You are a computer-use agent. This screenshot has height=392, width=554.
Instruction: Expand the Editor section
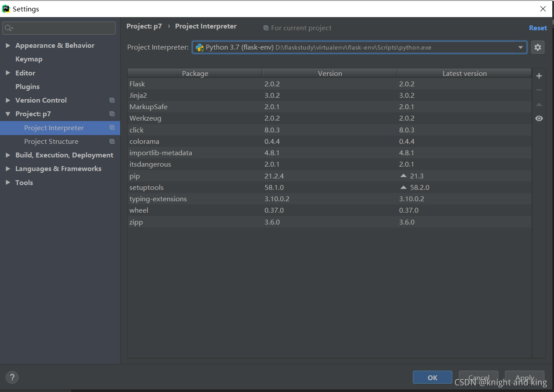(8, 73)
